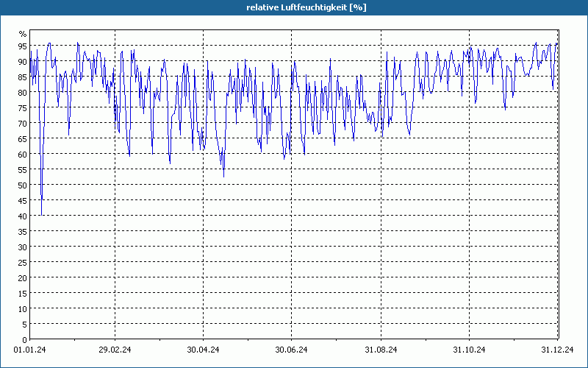Click the y-axis label '70'
The height and width of the screenshot is (368, 588).
[23, 124]
